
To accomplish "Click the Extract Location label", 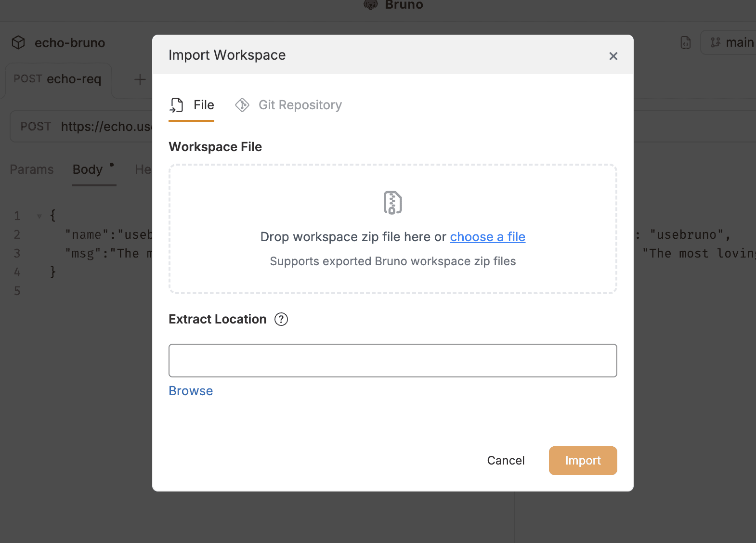I will (218, 319).
